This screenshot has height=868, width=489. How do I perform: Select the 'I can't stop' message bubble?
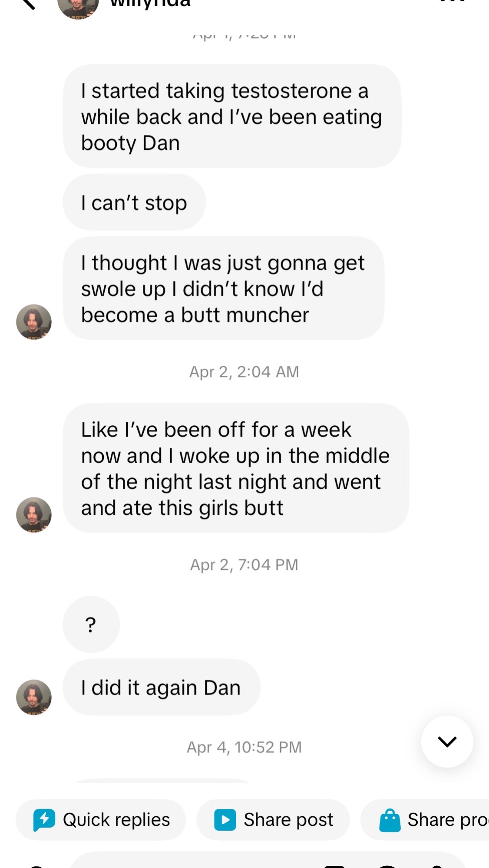[134, 202]
